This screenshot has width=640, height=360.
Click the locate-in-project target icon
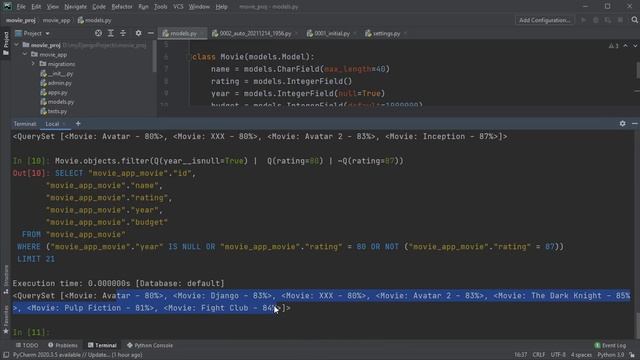click(x=98, y=33)
